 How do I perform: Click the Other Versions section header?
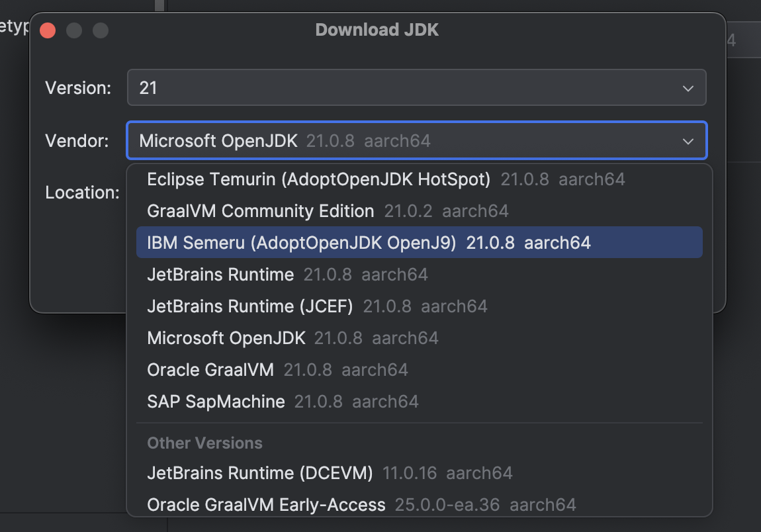pos(205,443)
